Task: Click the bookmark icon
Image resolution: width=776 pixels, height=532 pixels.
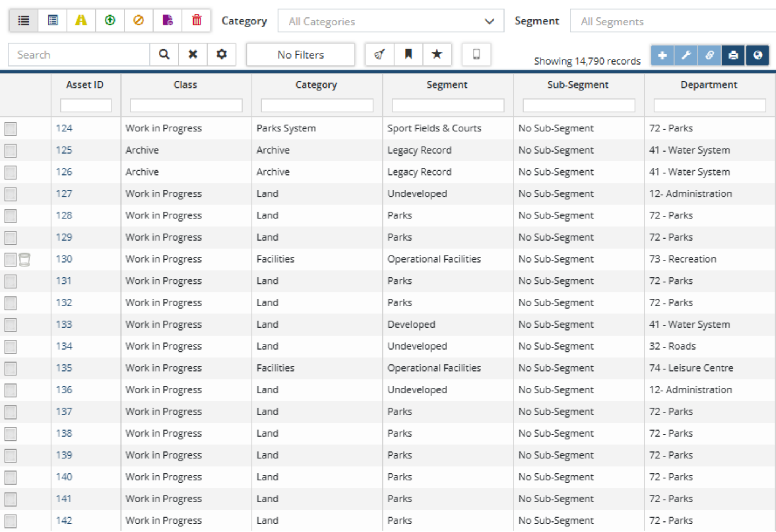Action: [408, 54]
